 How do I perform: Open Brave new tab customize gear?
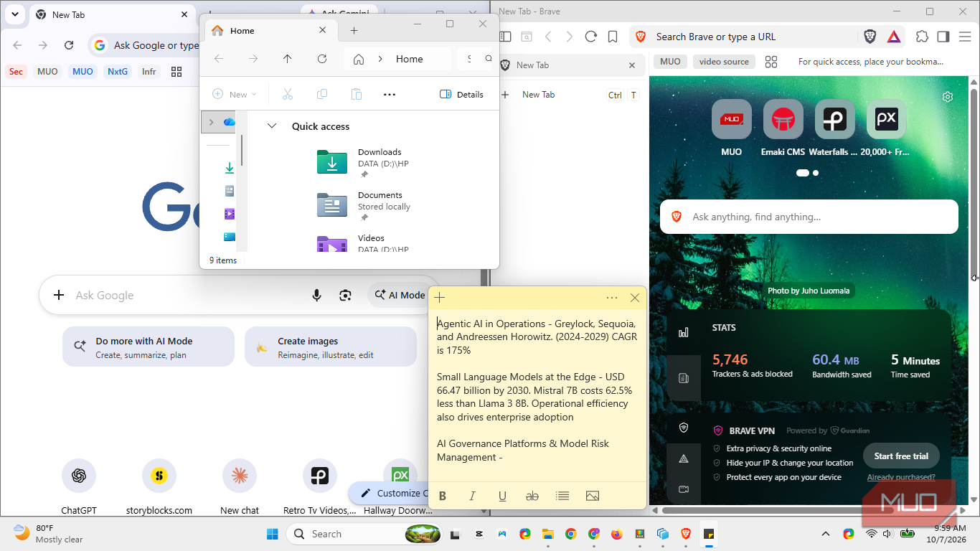tap(948, 97)
